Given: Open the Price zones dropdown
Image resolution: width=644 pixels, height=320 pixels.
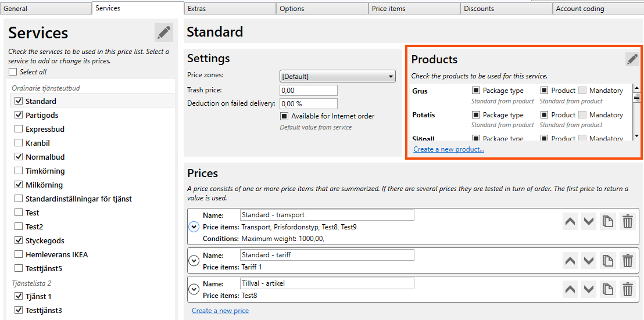Looking at the screenshot, I should click(337, 76).
